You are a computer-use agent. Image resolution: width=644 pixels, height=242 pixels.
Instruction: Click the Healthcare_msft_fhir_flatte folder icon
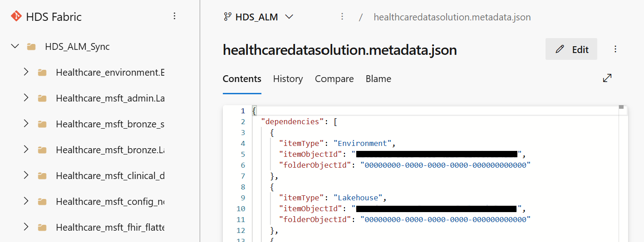click(x=42, y=227)
